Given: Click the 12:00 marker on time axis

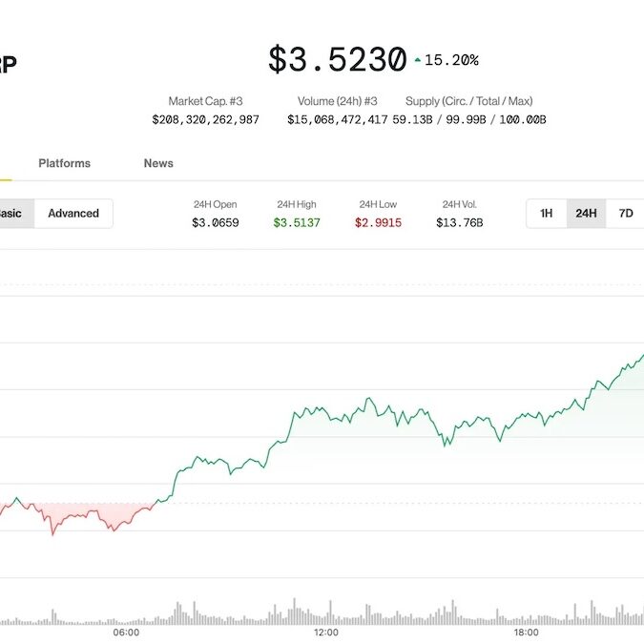Looking at the screenshot, I should point(325,633).
